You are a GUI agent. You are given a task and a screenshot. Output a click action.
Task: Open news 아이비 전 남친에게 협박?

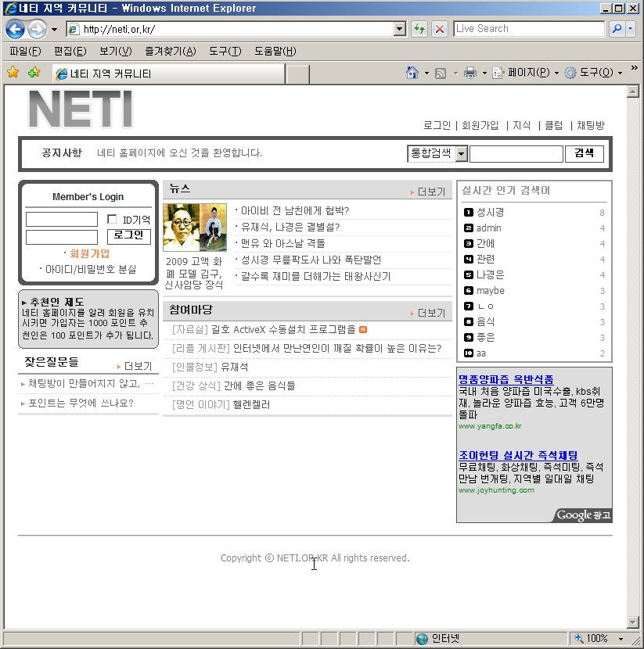click(x=295, y=210)
